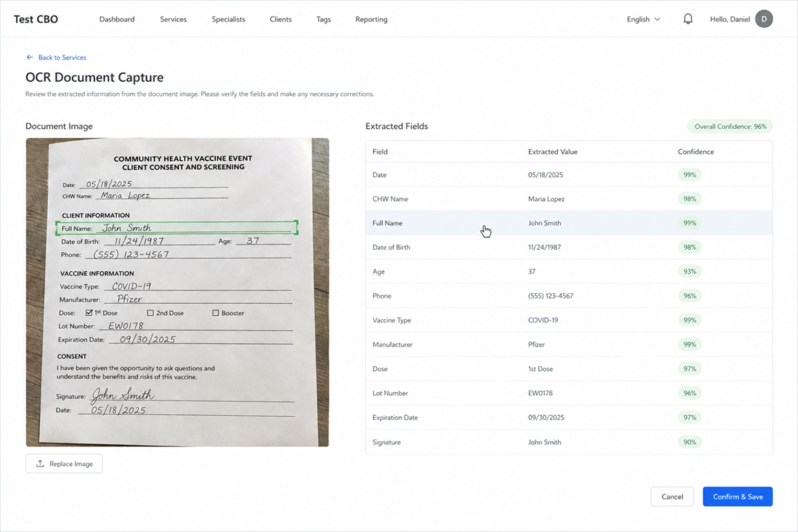Click the 97% badge in Dose row

coord(690,369)
